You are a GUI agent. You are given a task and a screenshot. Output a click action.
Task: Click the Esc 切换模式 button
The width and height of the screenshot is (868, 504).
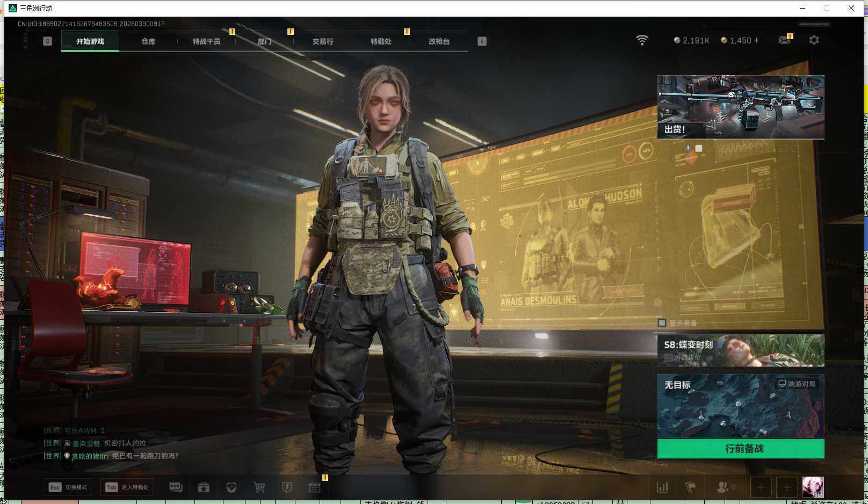tap(68, 487)
